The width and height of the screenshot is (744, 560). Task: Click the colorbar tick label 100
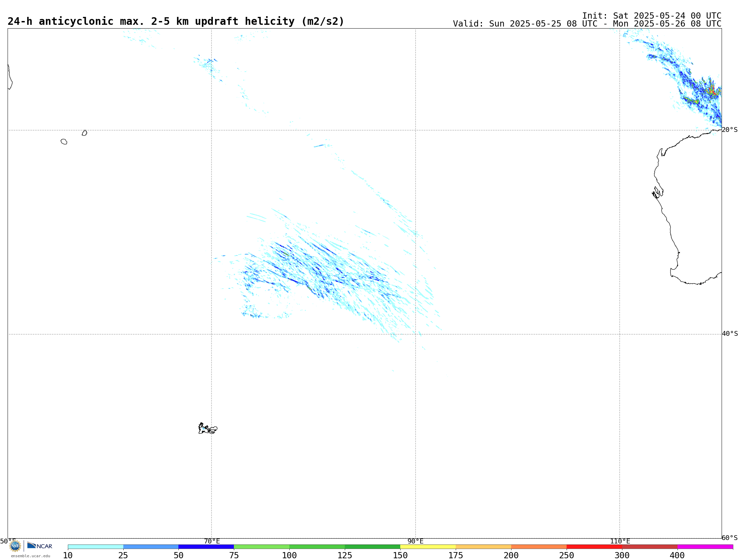click(289, 555)
